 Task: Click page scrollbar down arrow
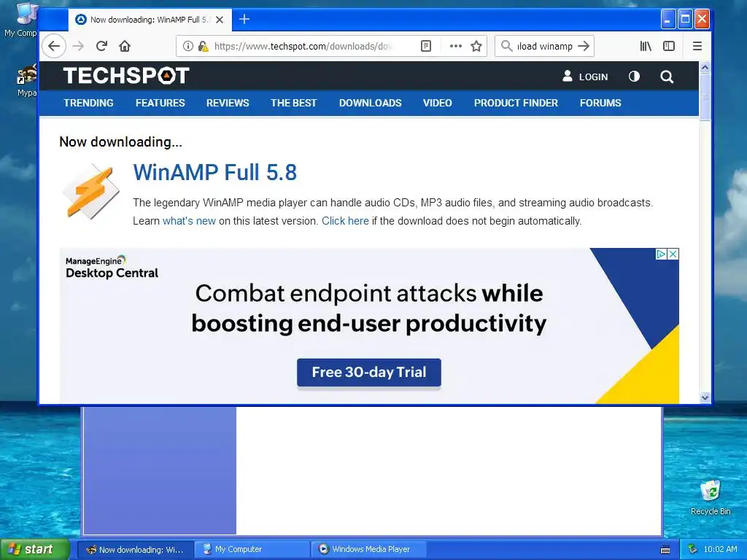click(705, 397)
